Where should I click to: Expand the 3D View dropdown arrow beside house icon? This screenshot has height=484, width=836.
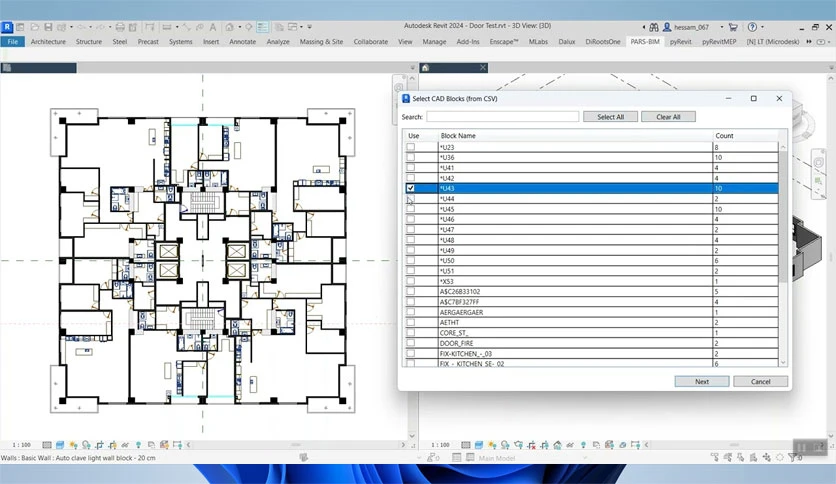coord(240,27)
